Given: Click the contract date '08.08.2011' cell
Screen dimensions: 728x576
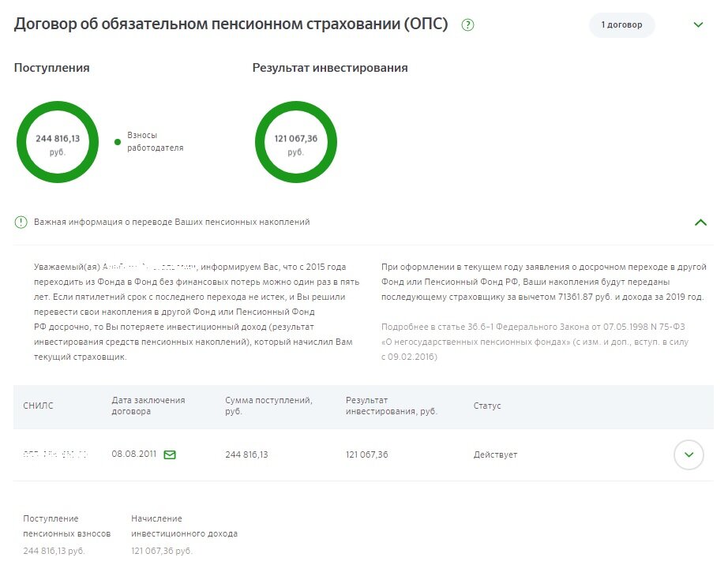Looking at the screenshot, I should pos(133,454).
